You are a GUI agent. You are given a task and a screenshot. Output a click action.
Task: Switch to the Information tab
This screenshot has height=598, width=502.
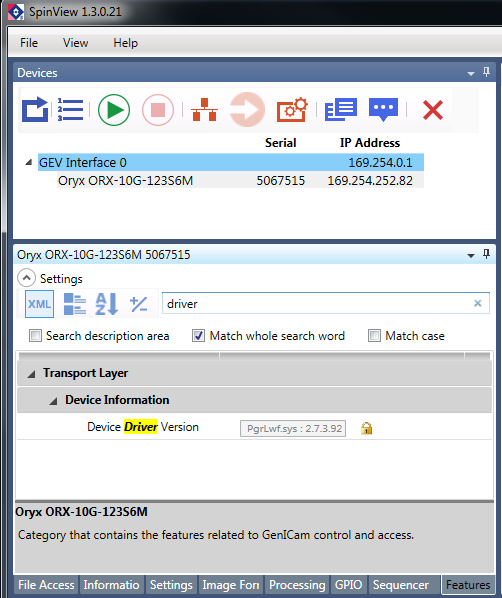pos(111,585)
